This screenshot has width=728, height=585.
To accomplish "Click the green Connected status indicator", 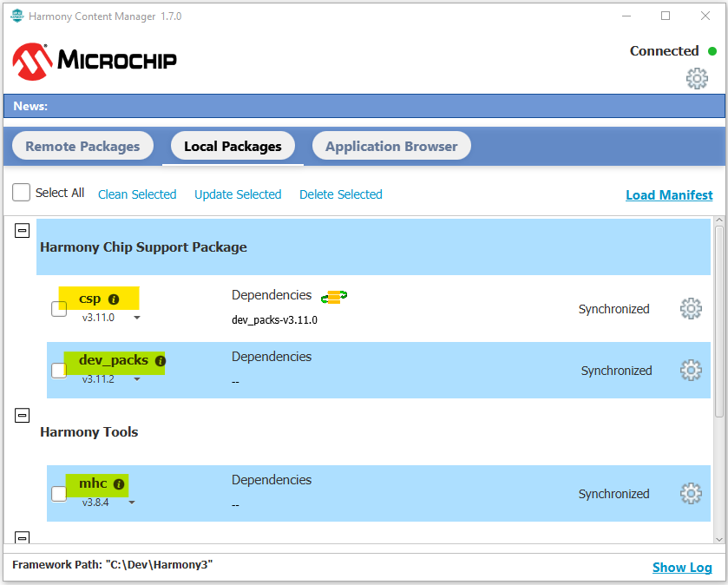I will (712, 51).
